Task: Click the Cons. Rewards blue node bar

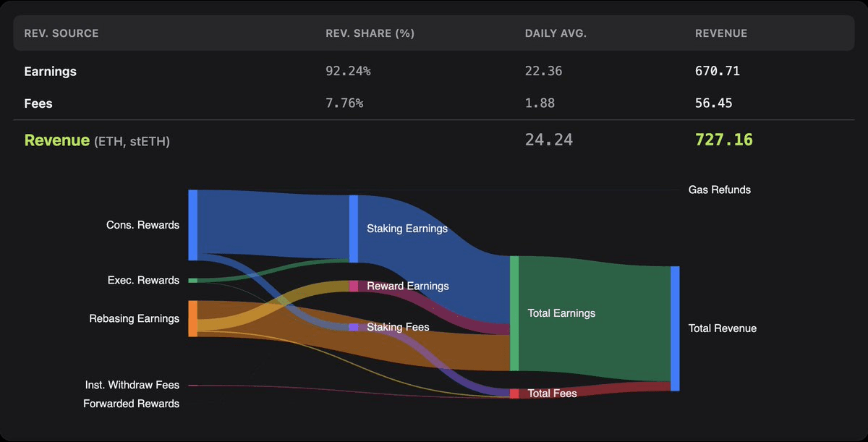Action: pyautogui.click(x=193, y=224)
